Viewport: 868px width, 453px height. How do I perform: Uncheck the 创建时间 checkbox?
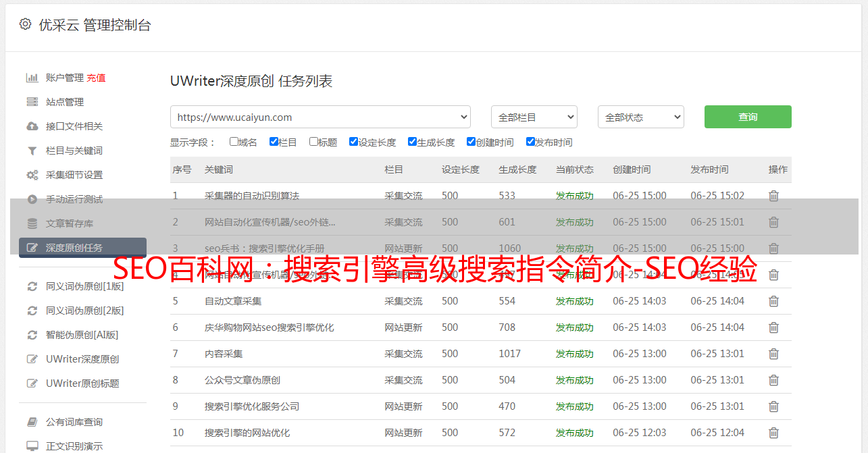click(x=471, y=142)
